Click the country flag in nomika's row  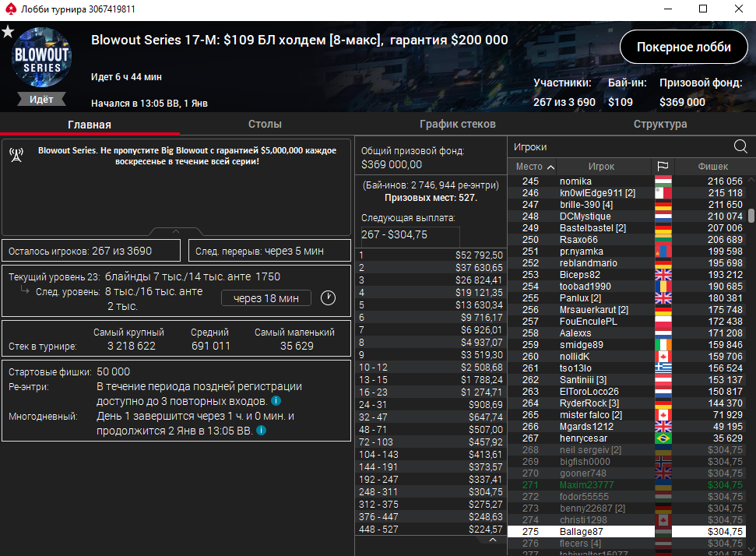663,181
